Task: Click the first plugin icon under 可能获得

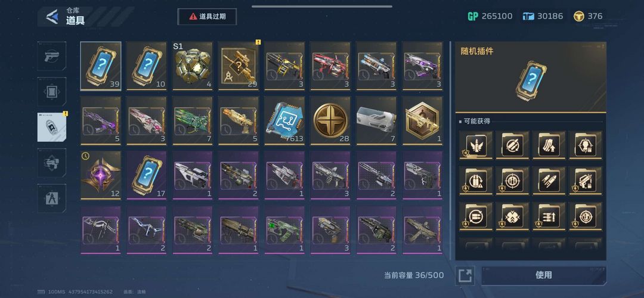Action: 476,145
